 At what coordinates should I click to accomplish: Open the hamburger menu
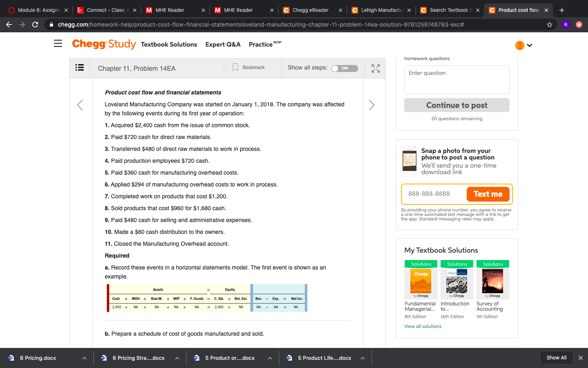(x=58, y=43)
